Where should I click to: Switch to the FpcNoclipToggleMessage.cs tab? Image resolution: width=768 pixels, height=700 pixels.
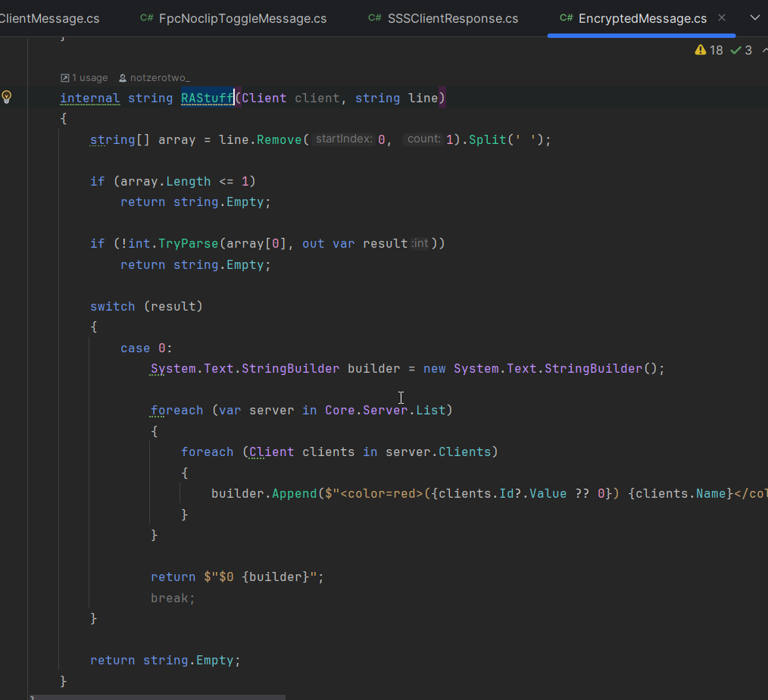(233, 19)
